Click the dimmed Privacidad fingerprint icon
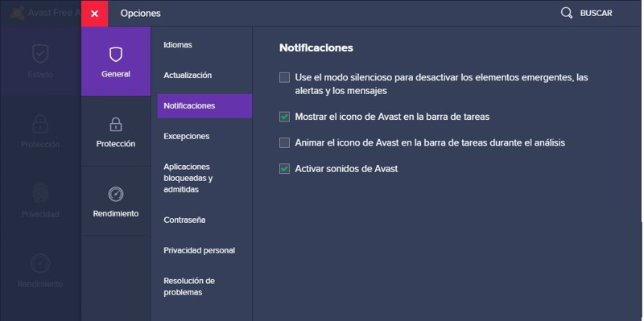 (40, 193)
